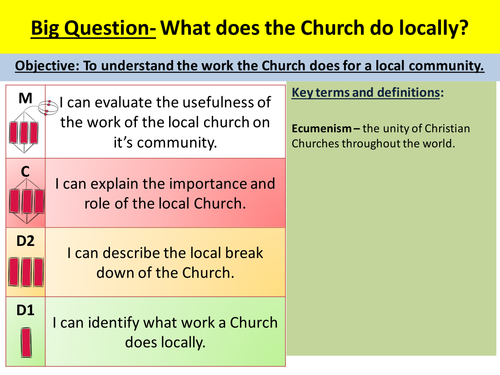This screenshot has width=500, height=375.
Task: Select the Objective line under the title
Action: click(249, 66)
